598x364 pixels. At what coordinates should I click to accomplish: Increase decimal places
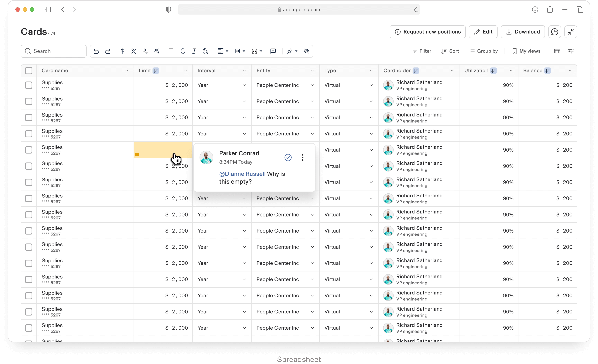pos(157,51)
